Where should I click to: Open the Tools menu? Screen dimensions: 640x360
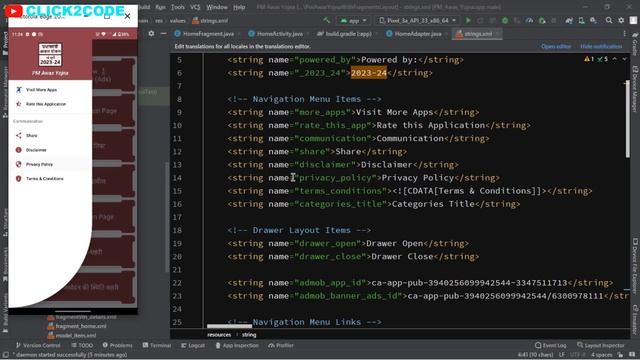click(178, 7)
